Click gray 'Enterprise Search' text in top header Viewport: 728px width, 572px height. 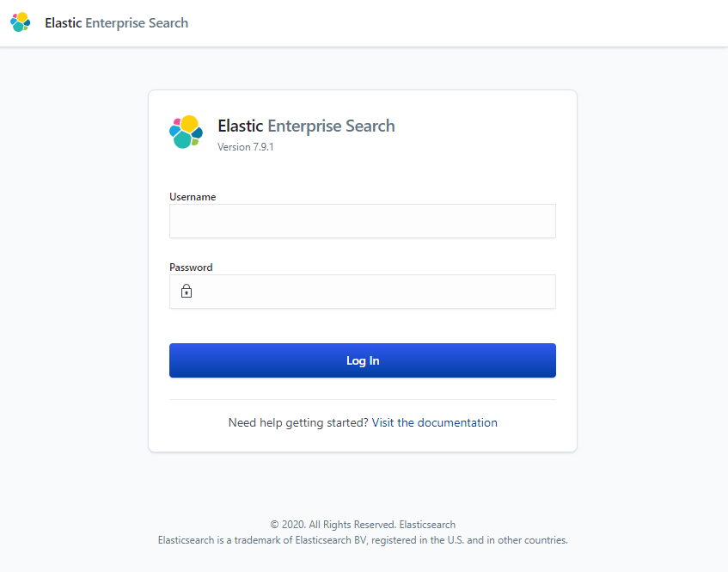137,23
